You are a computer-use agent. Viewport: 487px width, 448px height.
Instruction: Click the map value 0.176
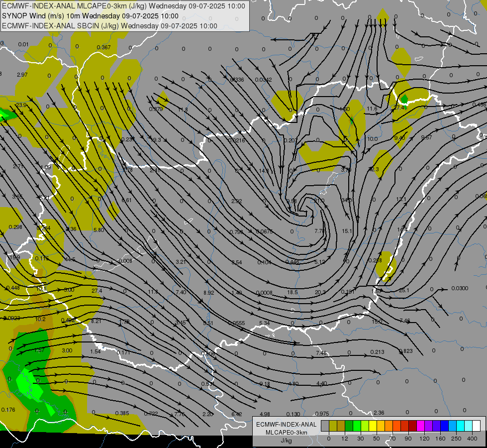click(8, 410)
